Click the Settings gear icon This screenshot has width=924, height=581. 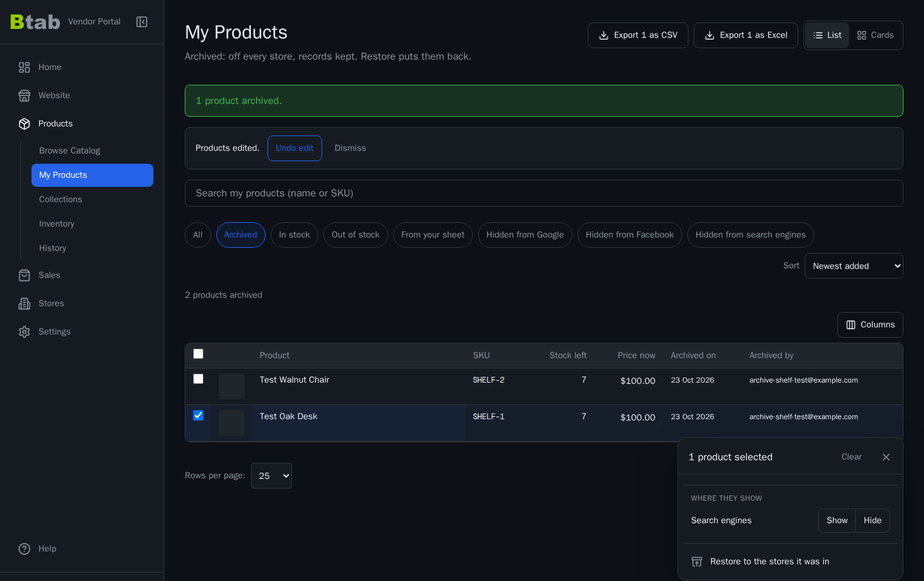24,332
